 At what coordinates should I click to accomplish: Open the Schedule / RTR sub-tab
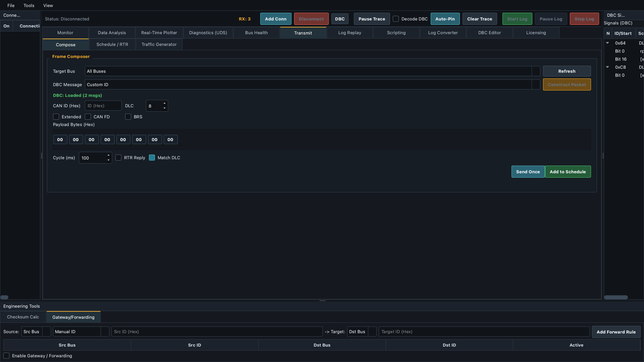pyautogui.click(x=112, y=45)
